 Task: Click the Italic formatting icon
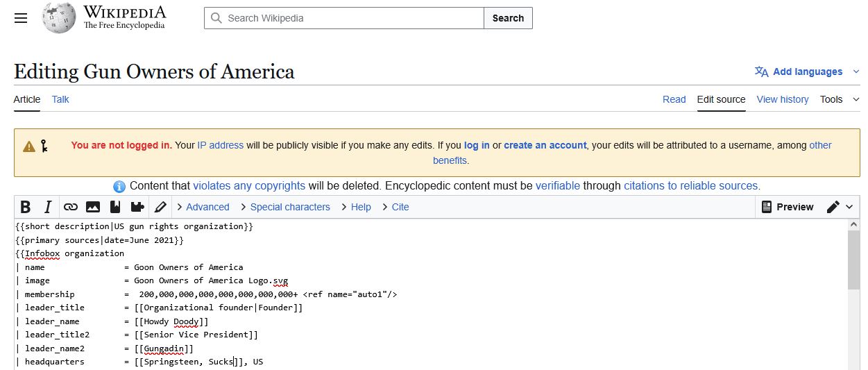click(48, 207)
